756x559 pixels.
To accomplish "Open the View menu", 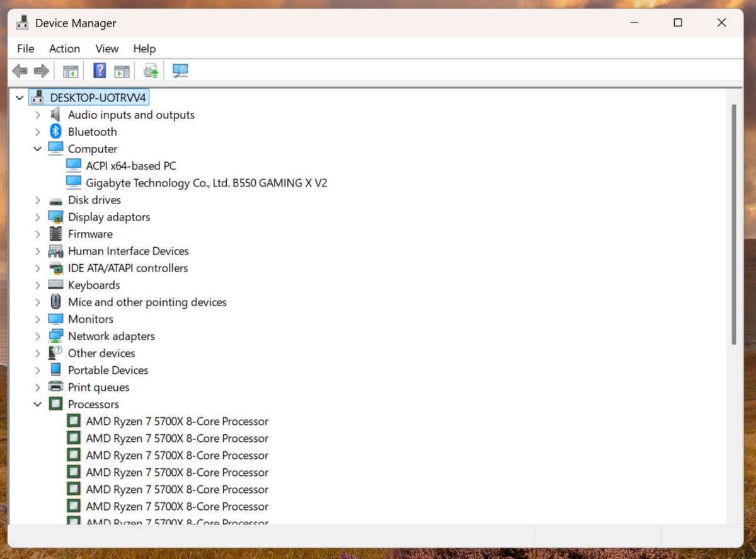I will pos(106,49).
